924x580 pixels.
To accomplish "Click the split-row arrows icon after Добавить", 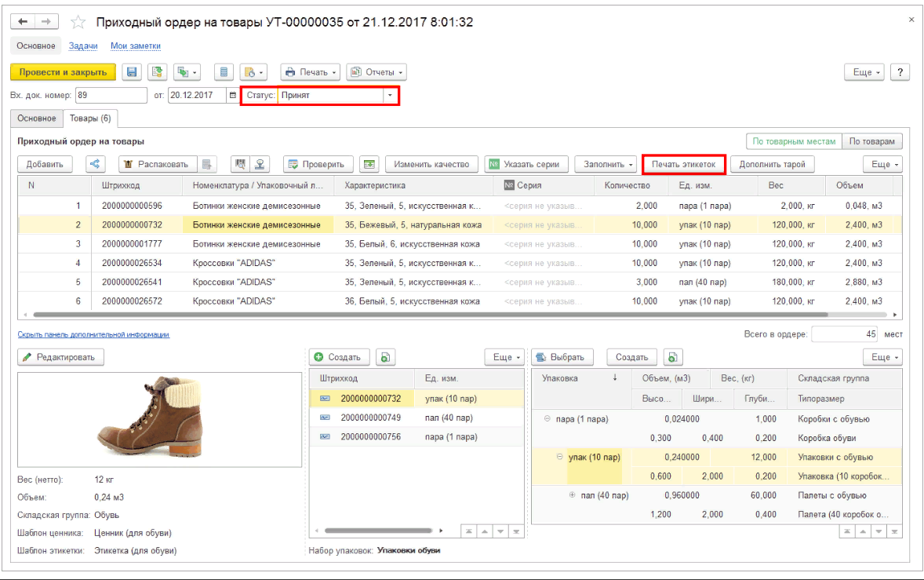I will pyautogui.click(x=95, y=164).
